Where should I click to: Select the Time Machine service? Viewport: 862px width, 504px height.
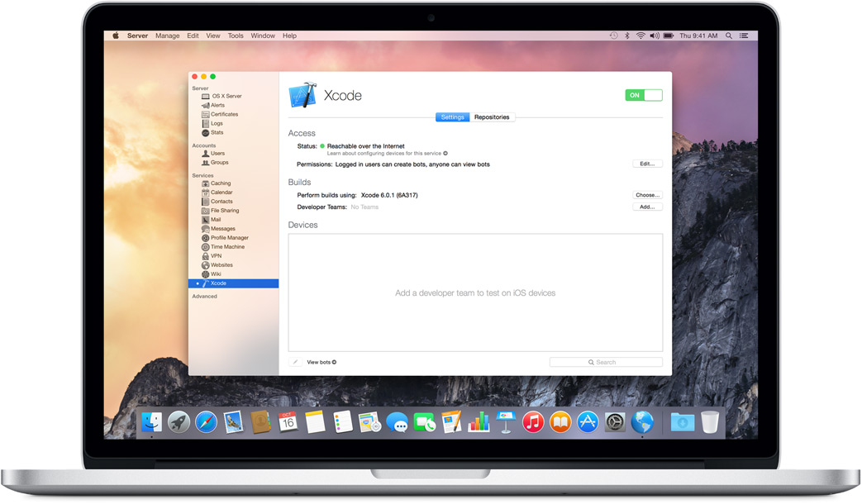(226, 247)
